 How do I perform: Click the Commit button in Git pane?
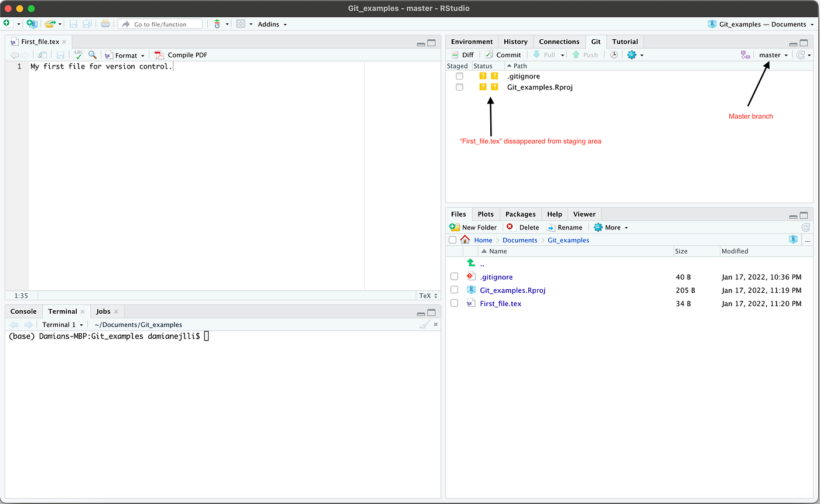tap(503, 55)
